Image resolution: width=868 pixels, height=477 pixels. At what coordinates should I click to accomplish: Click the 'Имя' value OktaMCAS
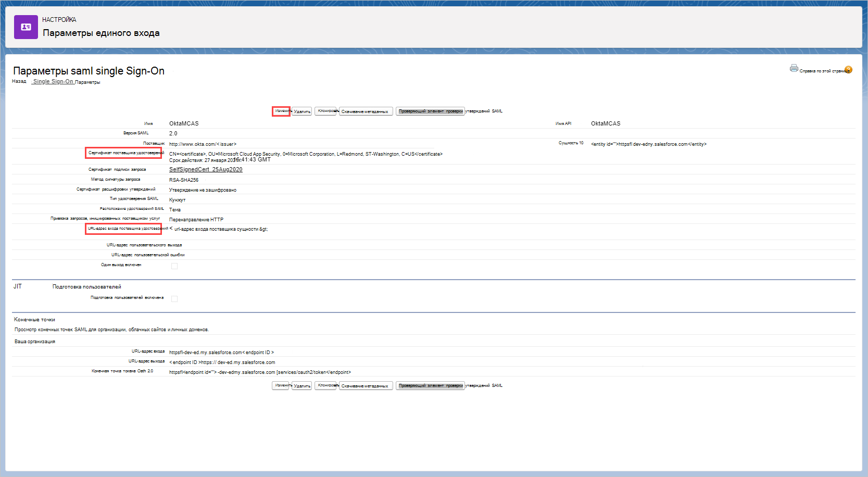(x=184, y=124)
